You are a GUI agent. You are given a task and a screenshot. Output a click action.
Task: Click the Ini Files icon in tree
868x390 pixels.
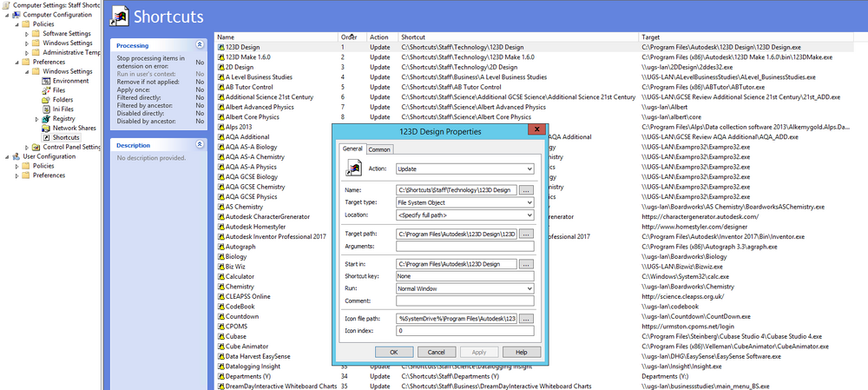pyautogui.click(x=47, y=109)
